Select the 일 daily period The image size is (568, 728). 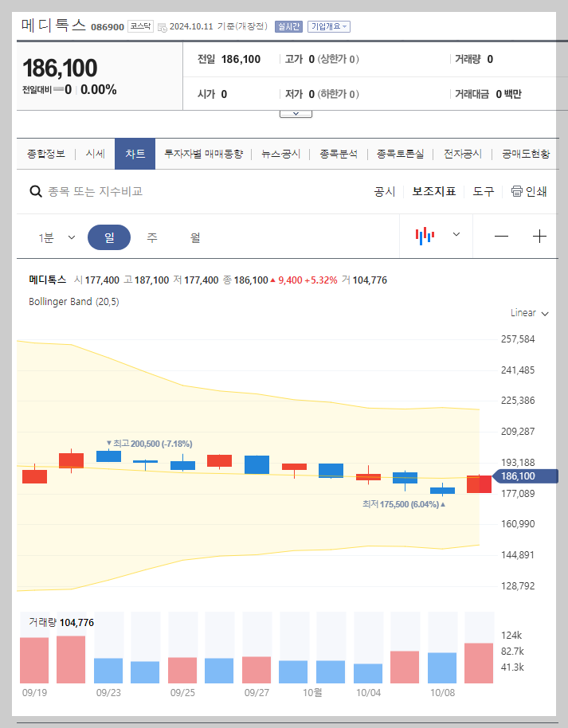109,237
